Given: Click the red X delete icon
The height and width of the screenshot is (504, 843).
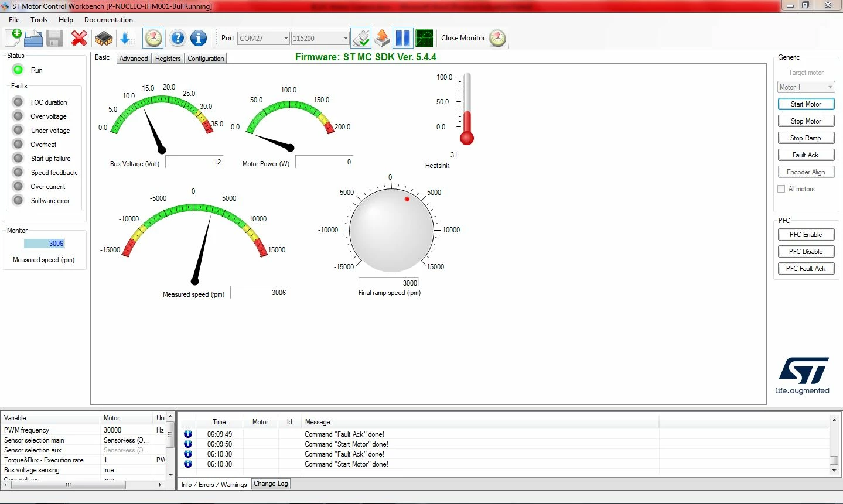Looking at the screenshot, I should (79, 38).
